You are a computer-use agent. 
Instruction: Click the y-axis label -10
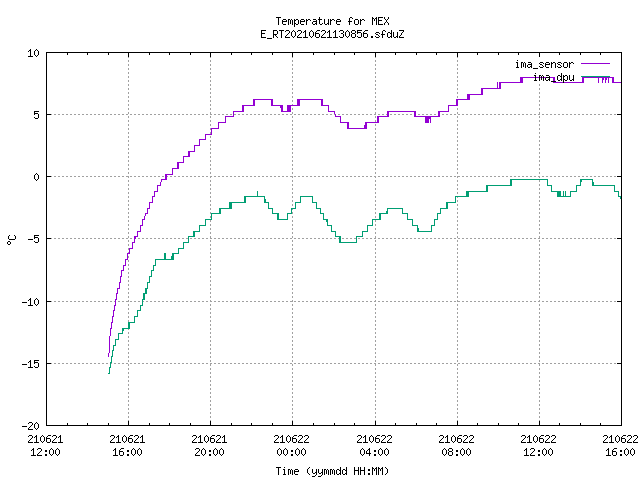click(x=30, y=302)
